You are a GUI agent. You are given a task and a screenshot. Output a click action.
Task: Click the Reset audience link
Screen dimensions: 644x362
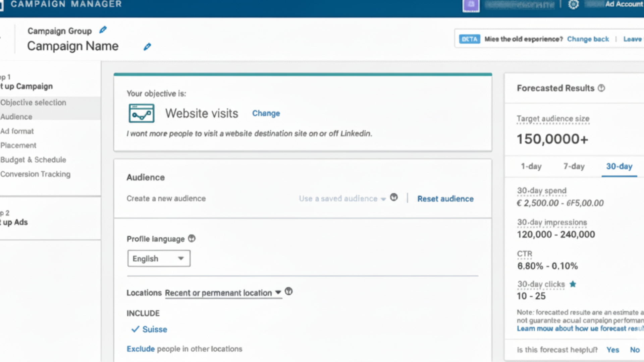pos(445,199)
